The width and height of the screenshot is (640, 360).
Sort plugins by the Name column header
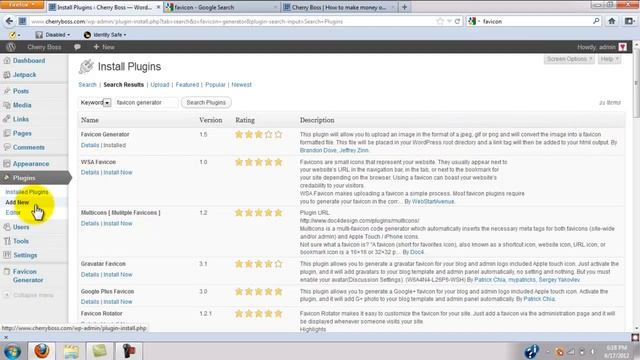click(89, 120)
